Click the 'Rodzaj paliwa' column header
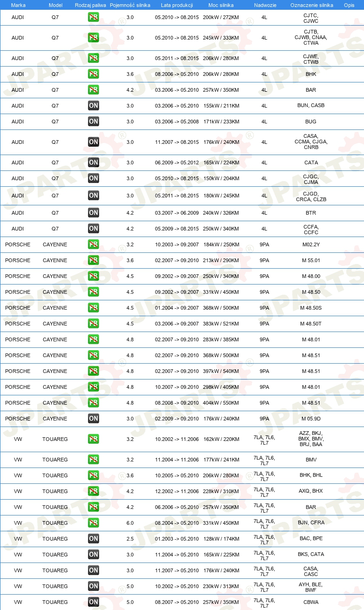The height and width of the screenshot is (610, 364). pyautogui.click(x=90, y=5)
